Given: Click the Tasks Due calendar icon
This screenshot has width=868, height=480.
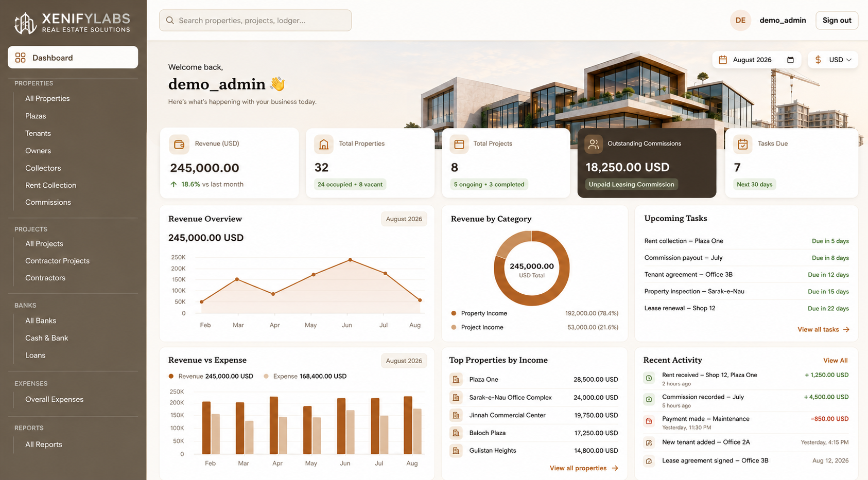Looking at the screenshot, I should click(743, 145).
